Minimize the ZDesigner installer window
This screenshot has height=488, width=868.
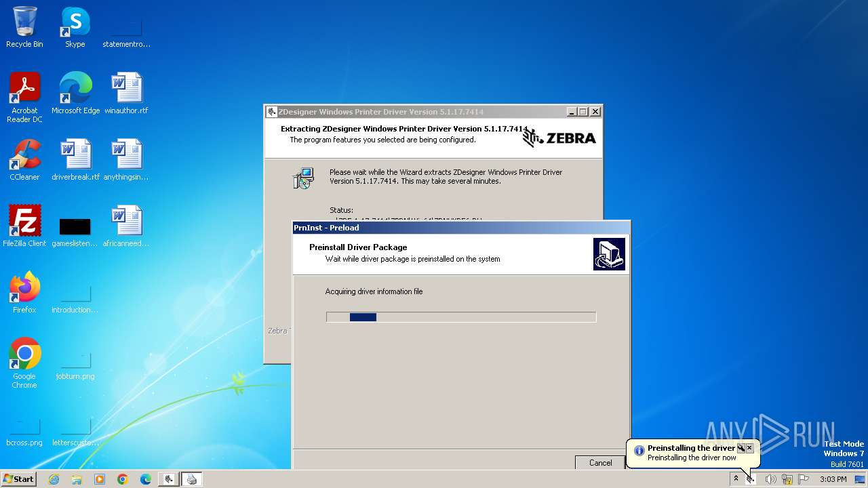click(571, 112)
